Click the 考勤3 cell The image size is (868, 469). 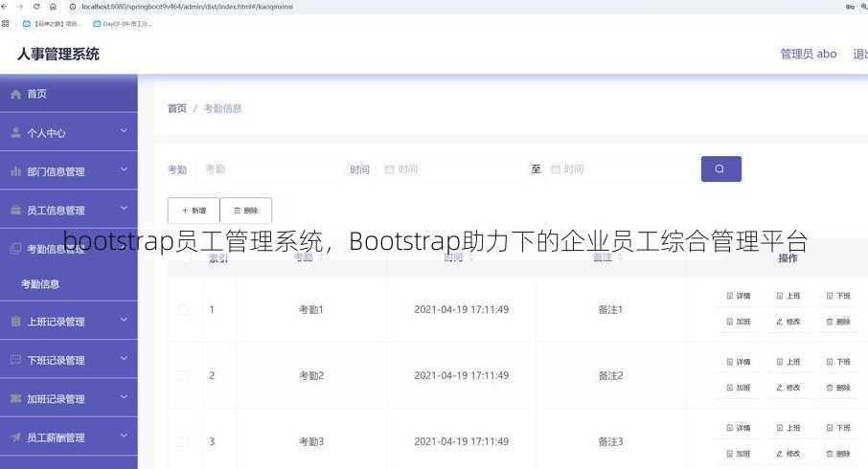point(311,441)
